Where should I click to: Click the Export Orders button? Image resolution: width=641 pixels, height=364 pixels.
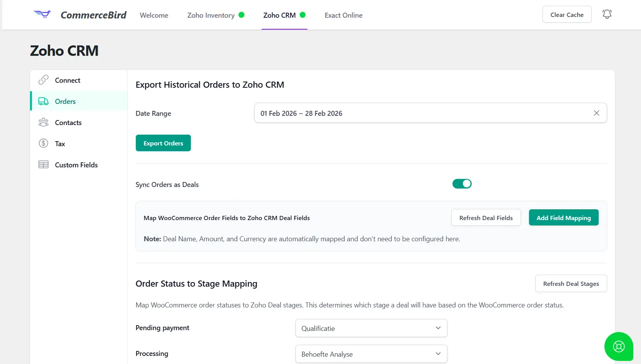(x=163, y=143)
